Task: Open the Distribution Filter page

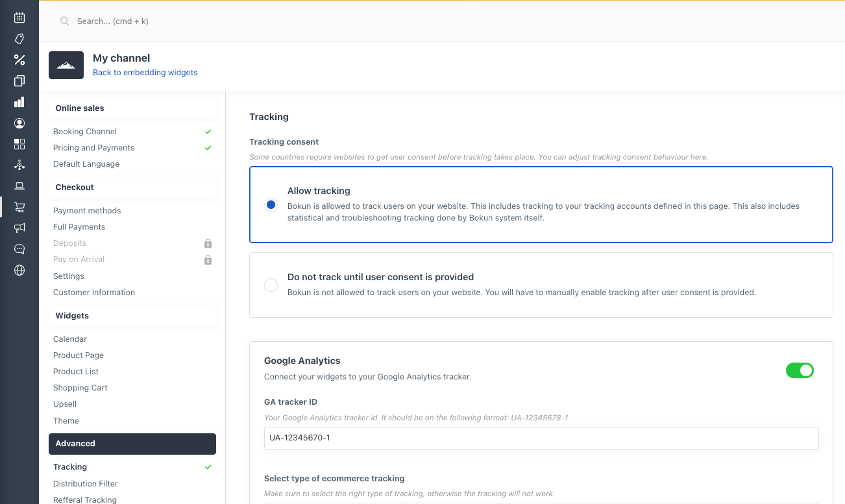Action: [86, 484]
